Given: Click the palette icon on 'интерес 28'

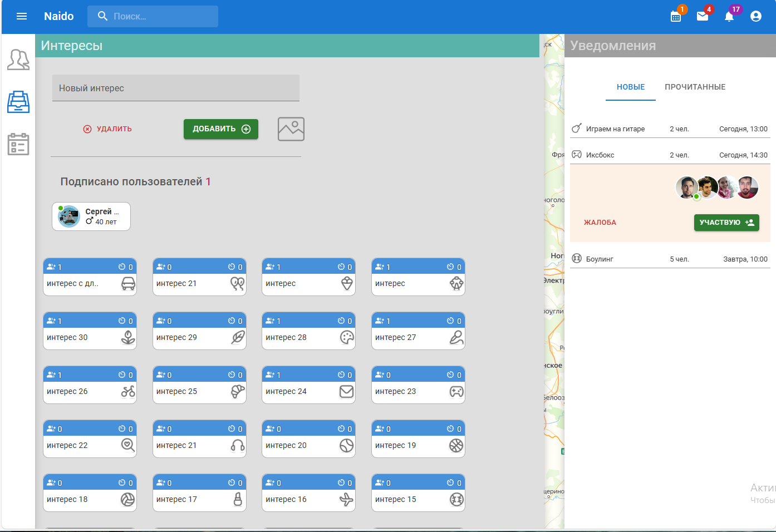Looking at the screenshot, I should pyautogui.click(x=347, y=338).
